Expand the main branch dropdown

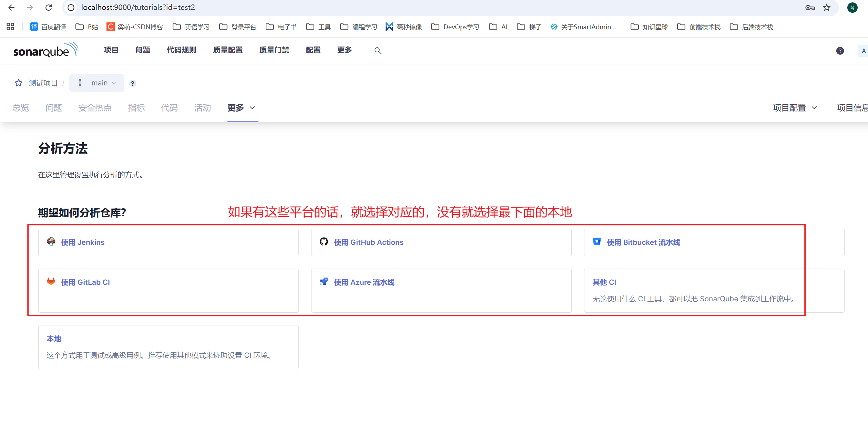pos(96,83)
